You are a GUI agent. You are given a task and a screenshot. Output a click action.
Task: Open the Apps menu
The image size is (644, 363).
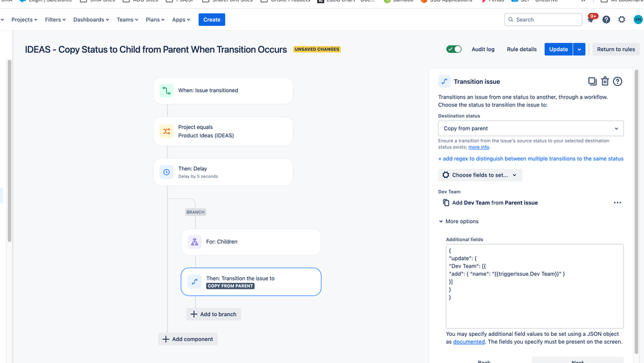point(181,19)
